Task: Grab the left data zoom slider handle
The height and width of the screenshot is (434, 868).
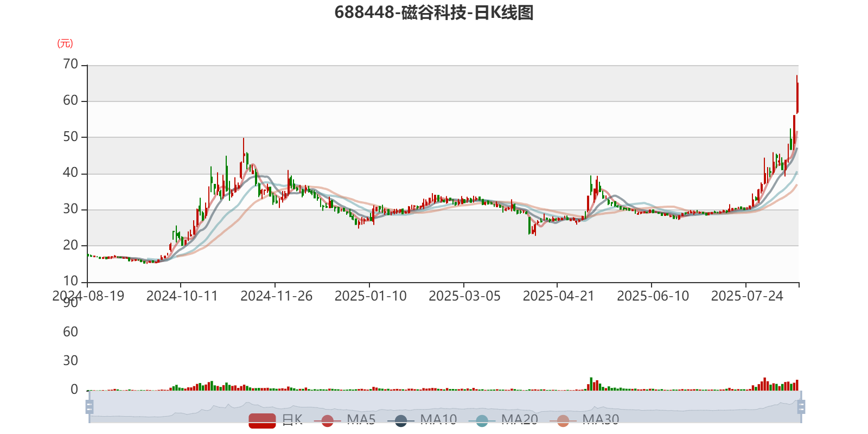Action: point(90,407)
